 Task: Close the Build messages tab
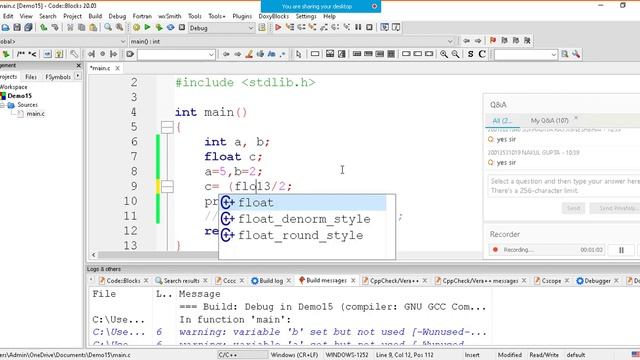tap(353, 280)
